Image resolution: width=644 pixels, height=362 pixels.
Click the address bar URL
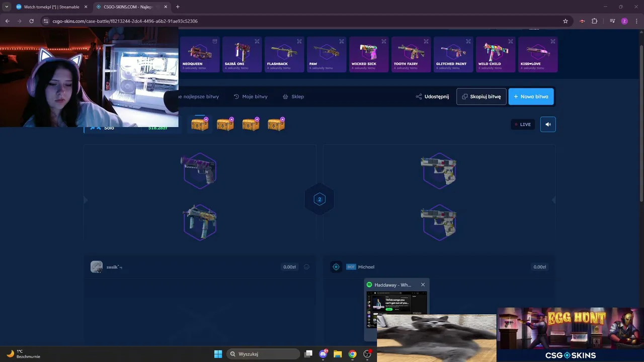(x=125, y=21)
